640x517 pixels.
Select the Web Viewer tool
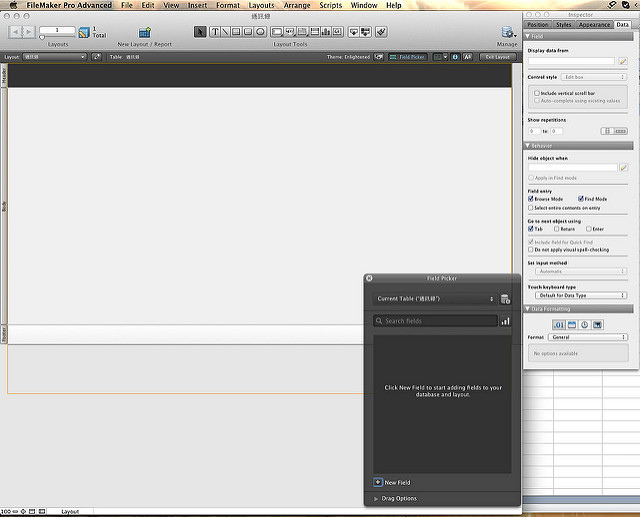click(x=338, y=32)
